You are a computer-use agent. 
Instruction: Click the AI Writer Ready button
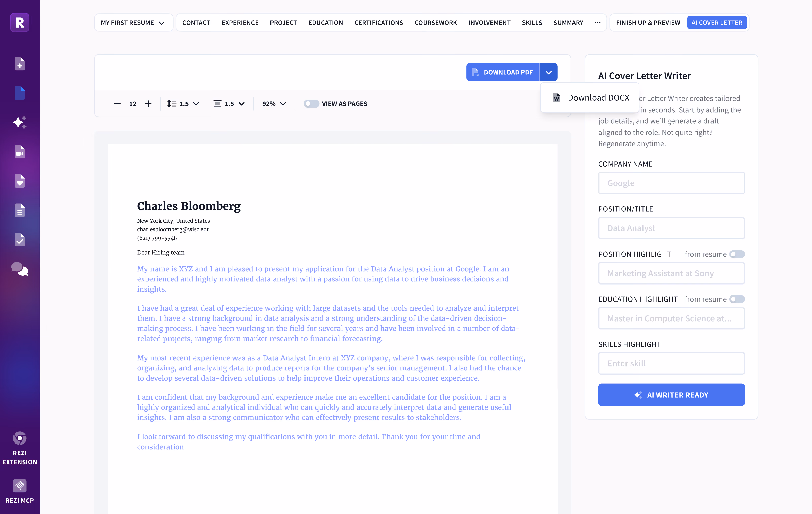tap(671, 395)
